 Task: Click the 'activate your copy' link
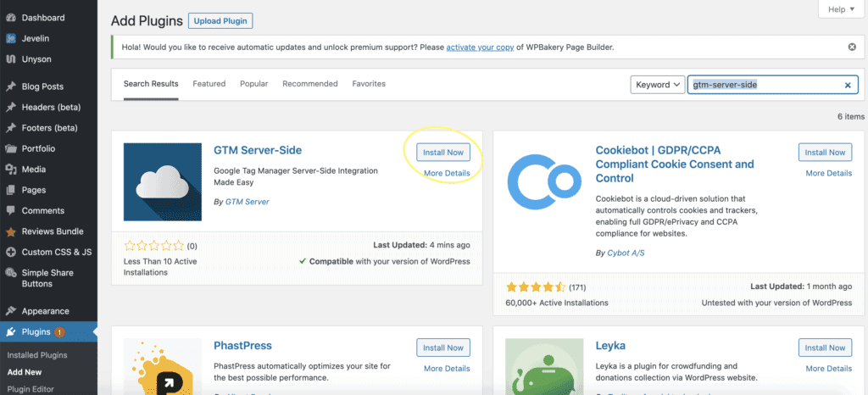click(x=480, y=47)
